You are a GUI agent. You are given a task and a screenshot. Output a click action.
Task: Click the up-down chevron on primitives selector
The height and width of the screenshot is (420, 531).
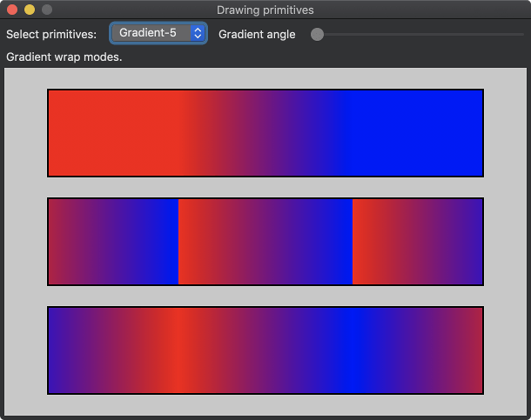(198, 33)
